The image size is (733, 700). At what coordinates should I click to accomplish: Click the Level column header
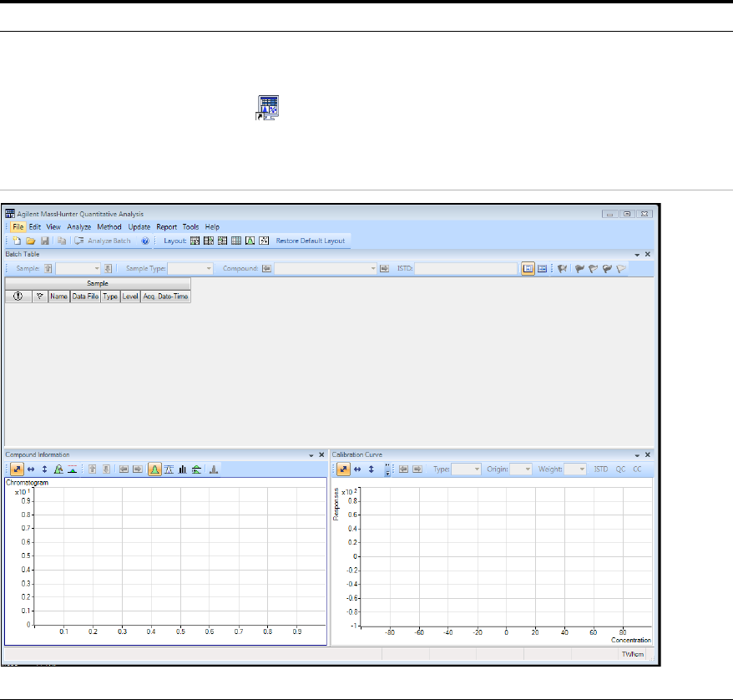[130, 297]
